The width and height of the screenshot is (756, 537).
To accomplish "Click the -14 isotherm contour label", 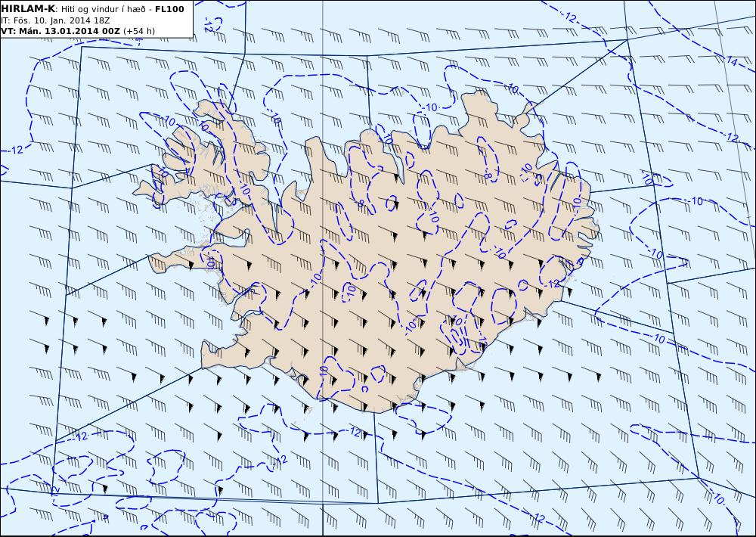I will [x=731, y=61].
